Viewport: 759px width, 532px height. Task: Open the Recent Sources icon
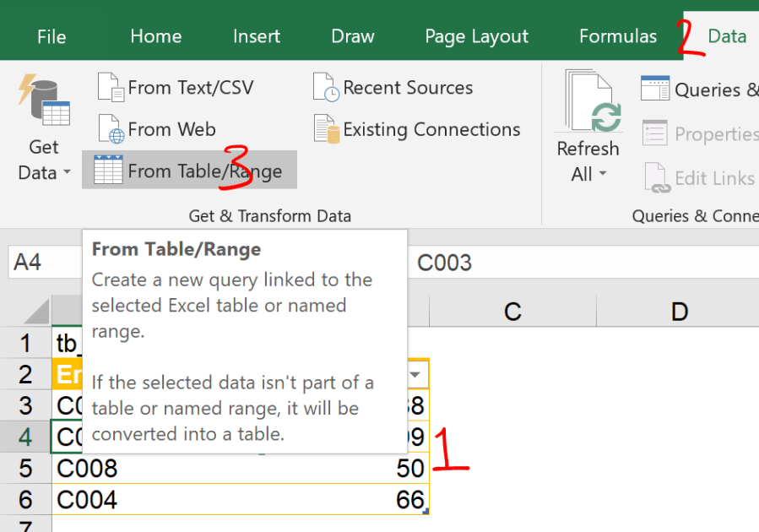click(x=326, y=87)
